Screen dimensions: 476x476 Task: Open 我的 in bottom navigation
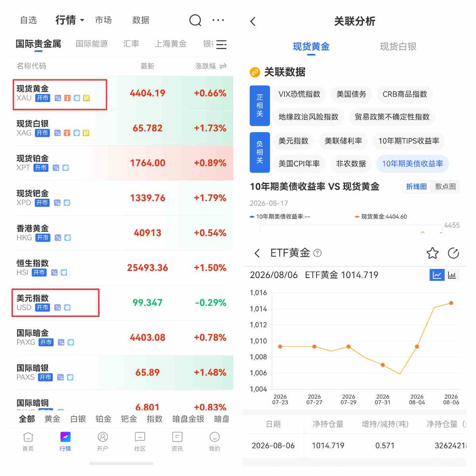(x=215, y=441)
